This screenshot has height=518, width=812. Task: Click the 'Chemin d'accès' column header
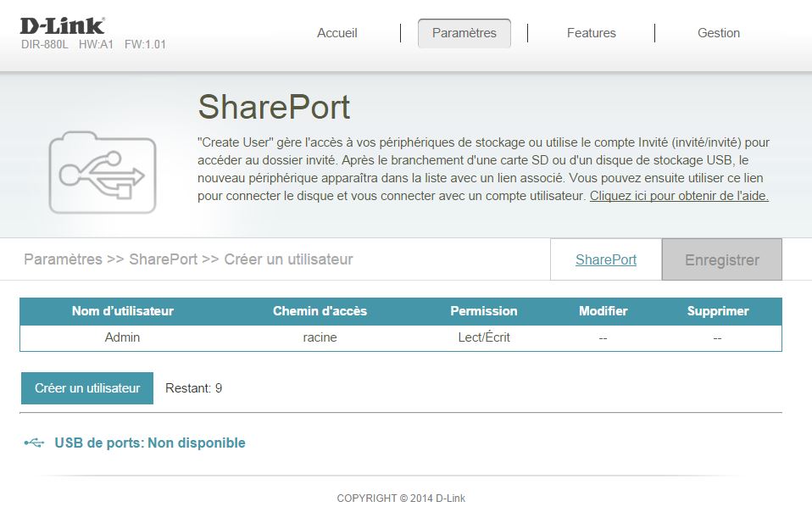[320, 311]
